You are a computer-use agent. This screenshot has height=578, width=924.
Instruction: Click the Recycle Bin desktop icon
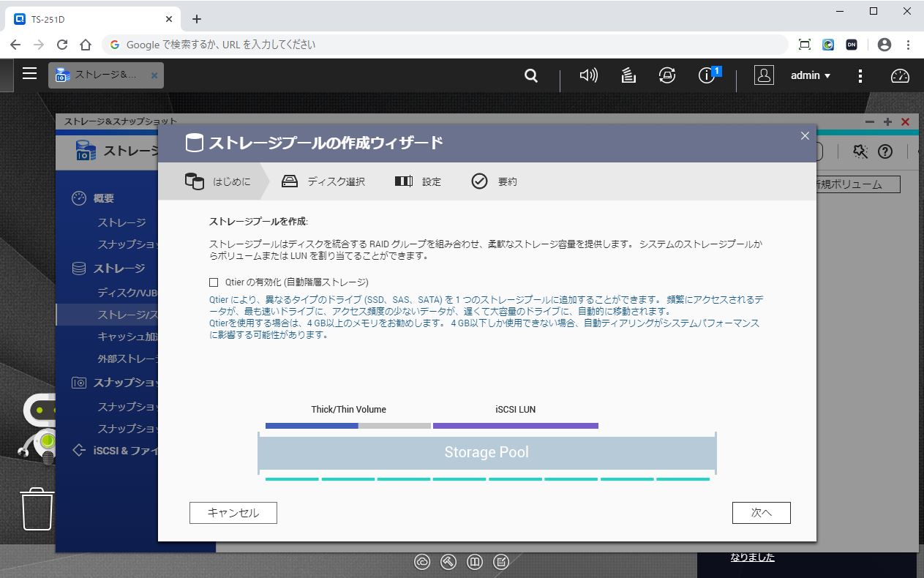[x=37, y=508]
